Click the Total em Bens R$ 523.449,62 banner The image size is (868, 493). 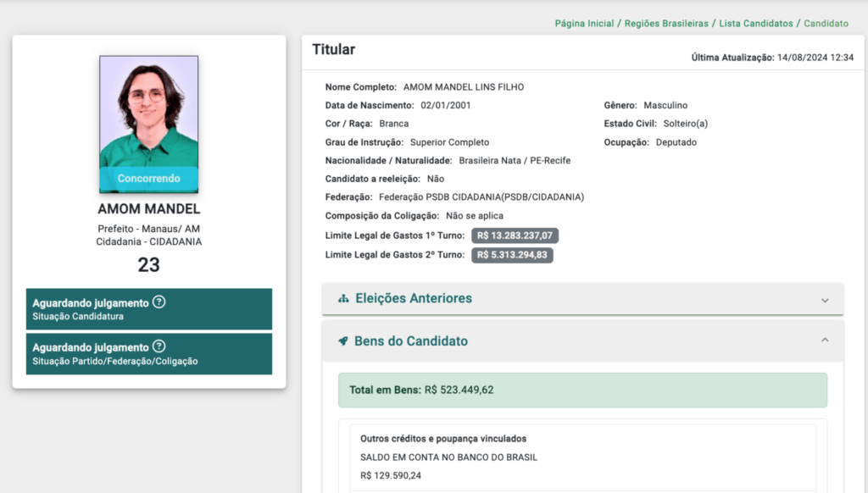(583, 391)
